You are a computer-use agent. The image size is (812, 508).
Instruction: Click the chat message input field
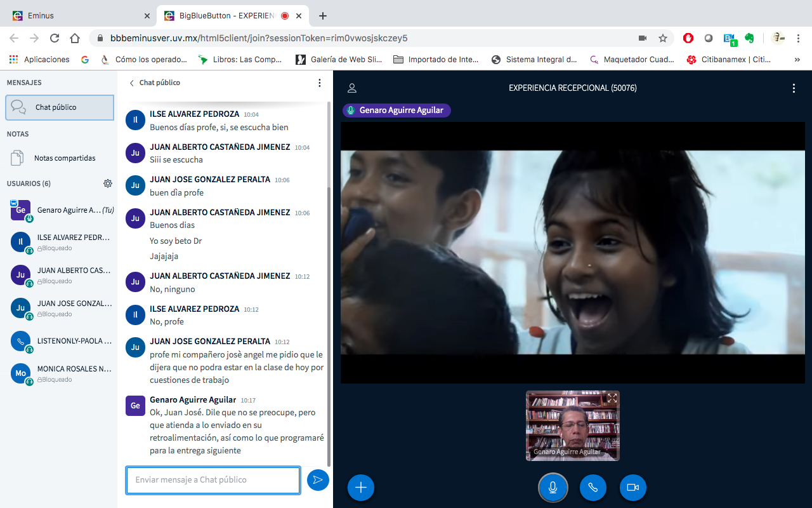(x=213, y=480)
